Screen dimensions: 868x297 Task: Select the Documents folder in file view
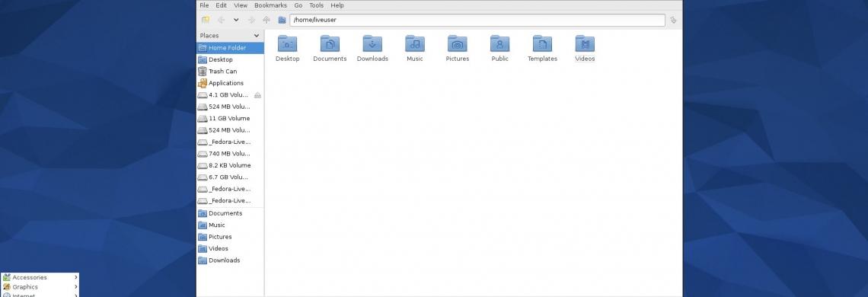tap(330, 48)
